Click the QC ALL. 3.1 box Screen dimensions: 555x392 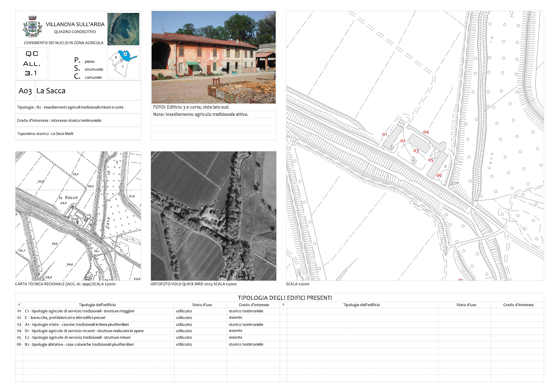tap(32, 63)
